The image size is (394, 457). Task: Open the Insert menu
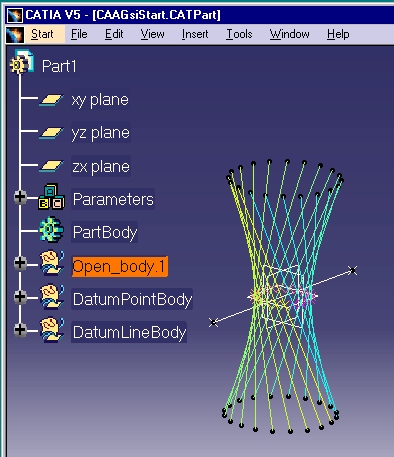coord(195,34)
